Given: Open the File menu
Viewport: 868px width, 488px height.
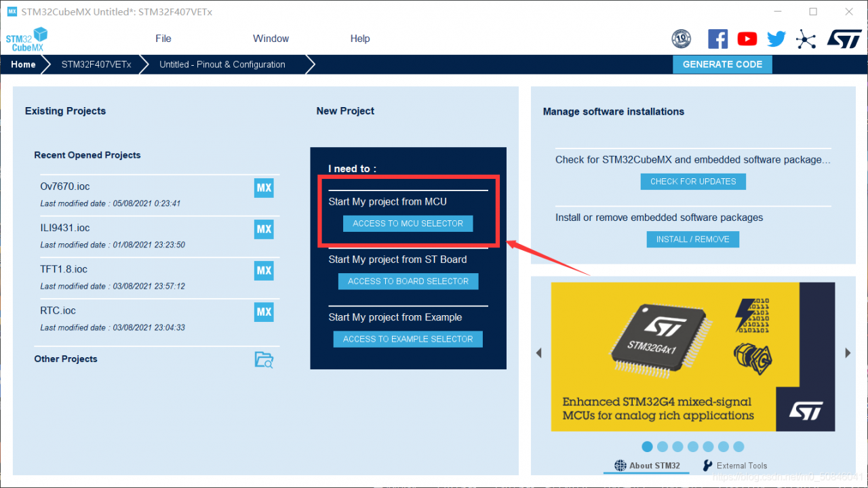Looking at the screenshot, I should click(x=163, y=39).
